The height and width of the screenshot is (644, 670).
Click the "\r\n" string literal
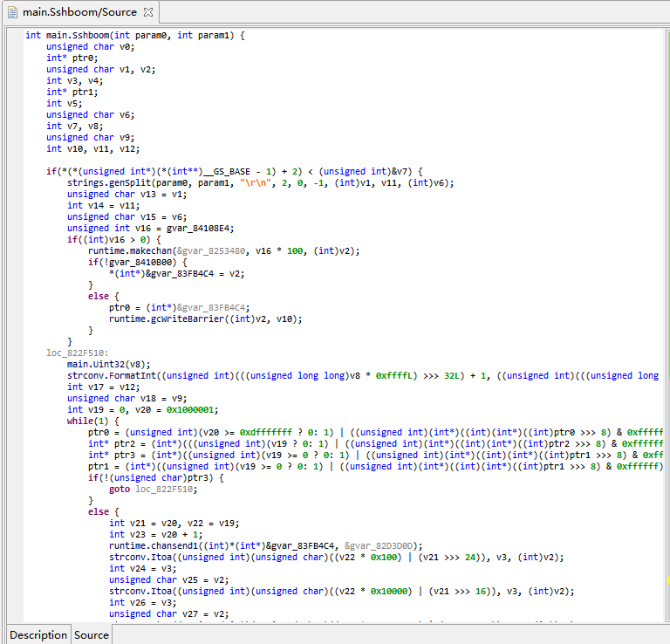pos(256,182)
